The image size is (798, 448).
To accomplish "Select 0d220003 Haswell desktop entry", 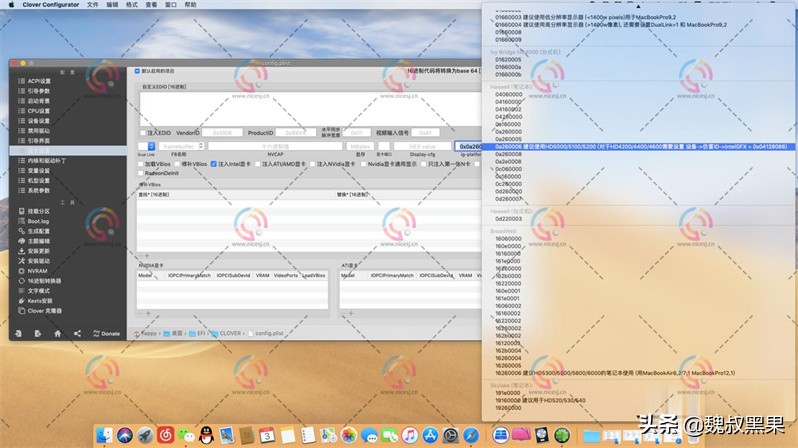I will click(508, 219).
